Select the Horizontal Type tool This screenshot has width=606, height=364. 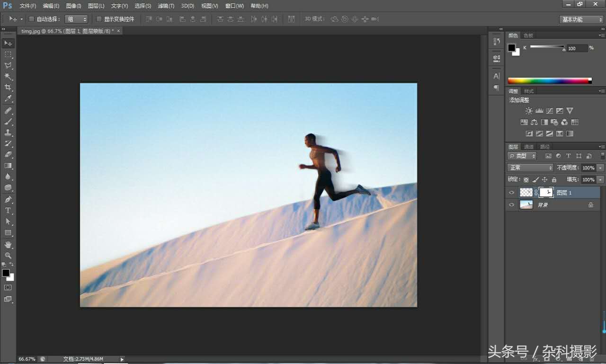pos(8,211)
